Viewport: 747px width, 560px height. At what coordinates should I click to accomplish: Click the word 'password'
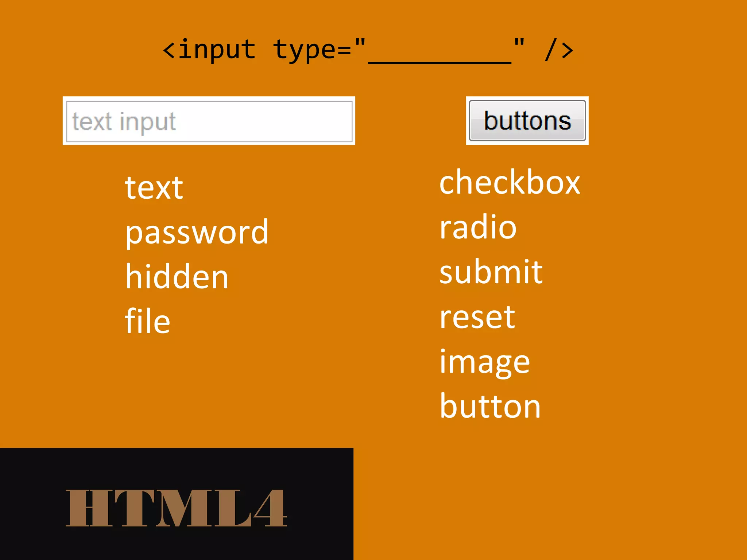coord(197,234)
